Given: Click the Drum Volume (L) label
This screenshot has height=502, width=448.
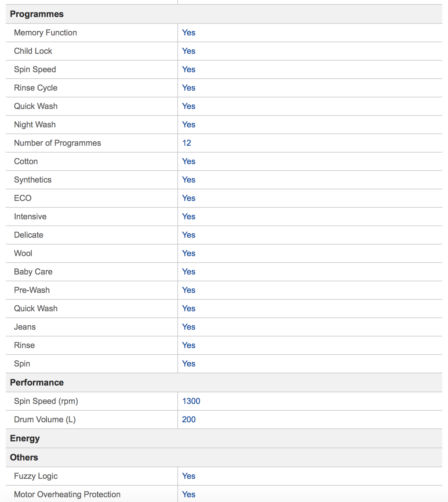Looking at the screenshot, I should 45,420.
